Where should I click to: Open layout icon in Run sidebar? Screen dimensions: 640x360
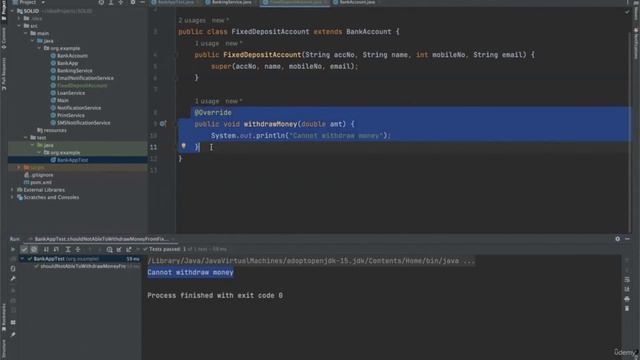[x=13, y=322]
